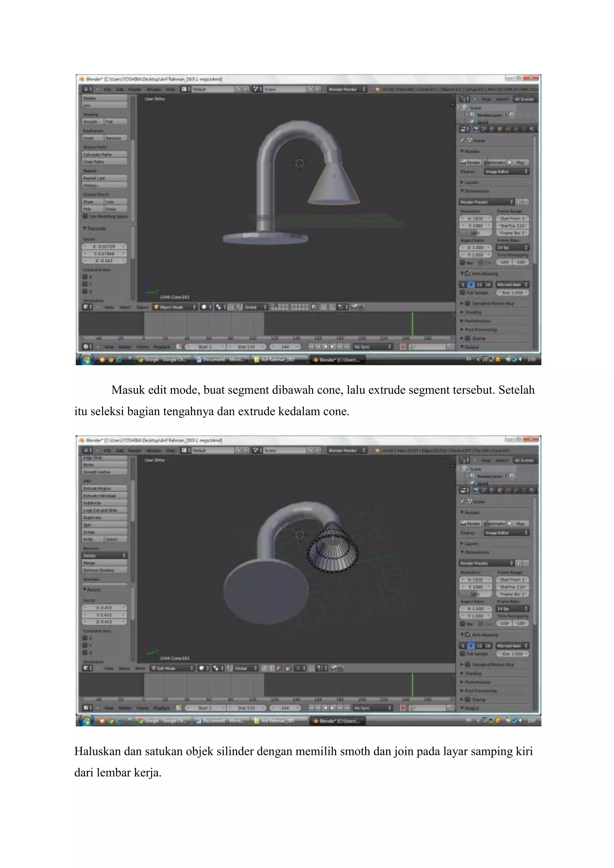Click resolution percentage slider in Object Mode window
Image resolution: width=614 pixels, height=868 pixels.
[476, 233]
